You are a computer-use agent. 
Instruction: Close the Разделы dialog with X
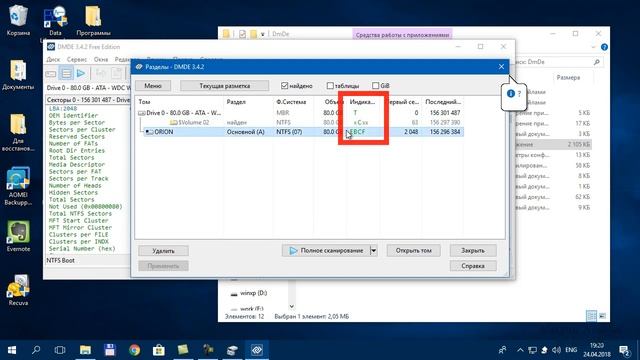point(501,67)
